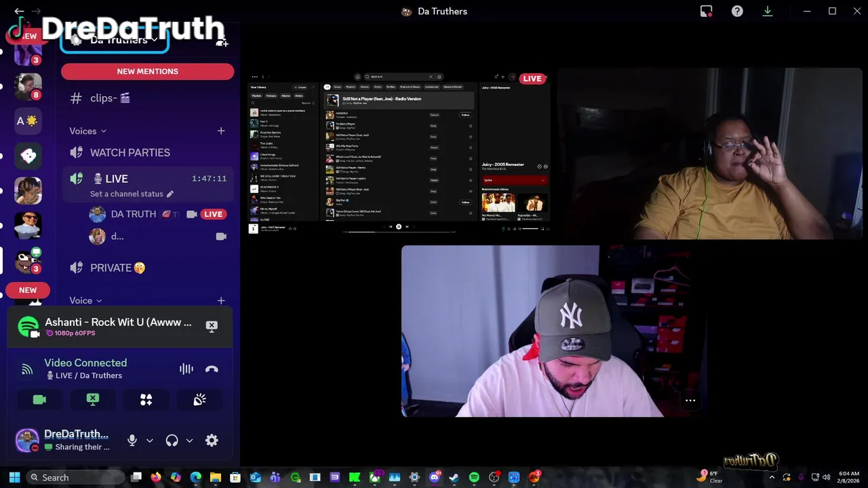Invite people with the add-user icon
The width and height of the screenshot is (868, 488).
click(x=222, y=41)
